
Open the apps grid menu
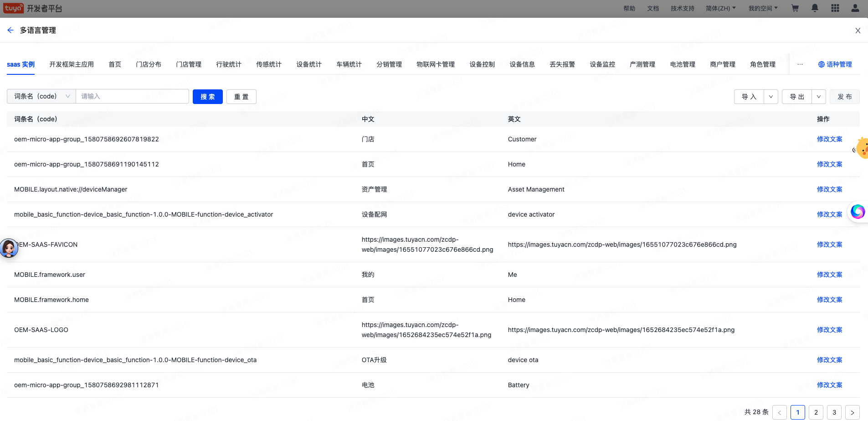pyautogui.click(x=835, y=8)
